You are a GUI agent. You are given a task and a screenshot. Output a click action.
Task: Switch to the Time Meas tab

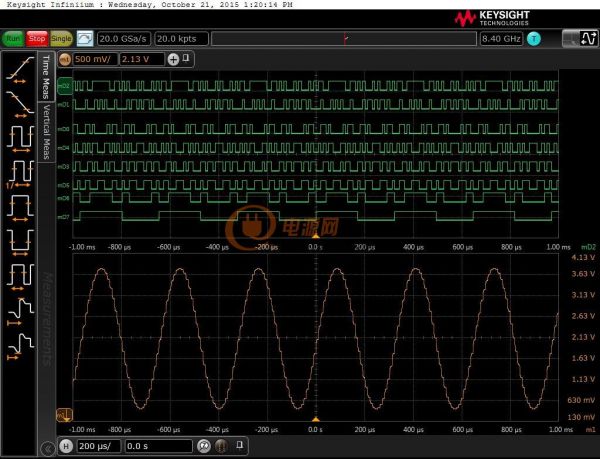(46, 77)
